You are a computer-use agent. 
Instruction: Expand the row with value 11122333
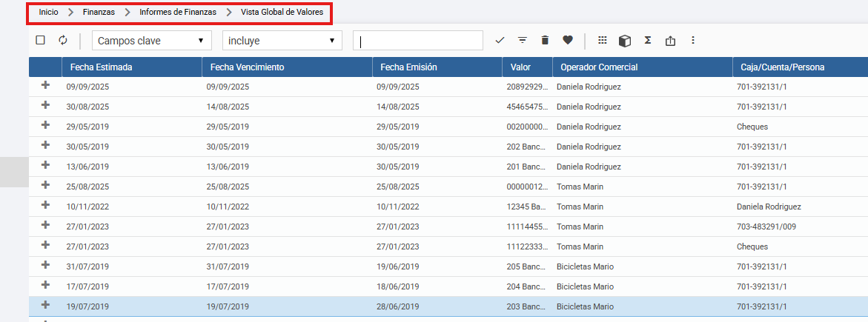(x=45, y=245)
